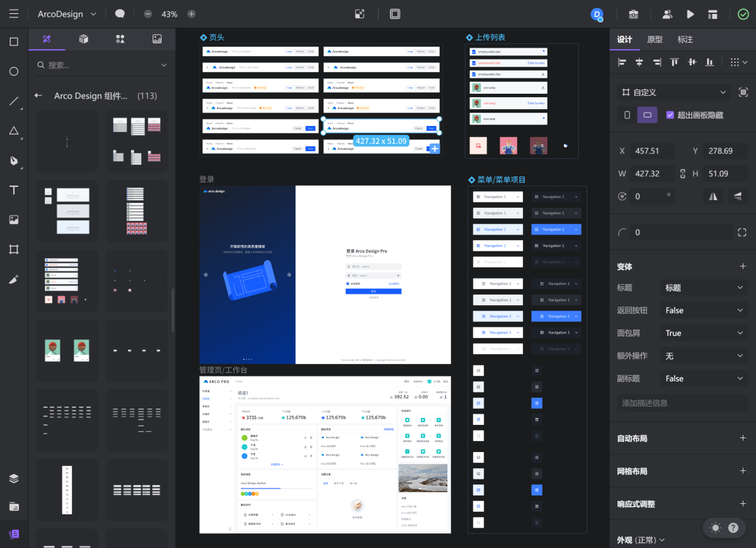Select the 管理页/工作台 artboard label
Image resolution: width=756 pixels, height=548 pixels.
[223, 370]
